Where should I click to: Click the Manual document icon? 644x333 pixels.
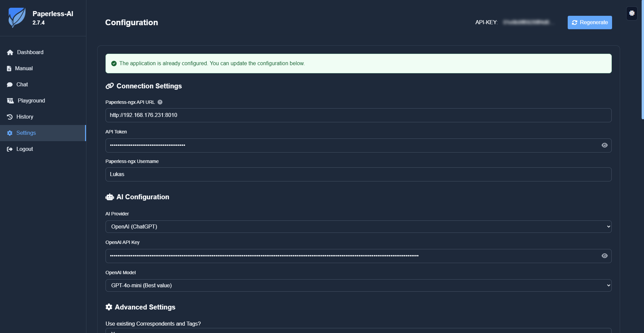coord(9,69)
